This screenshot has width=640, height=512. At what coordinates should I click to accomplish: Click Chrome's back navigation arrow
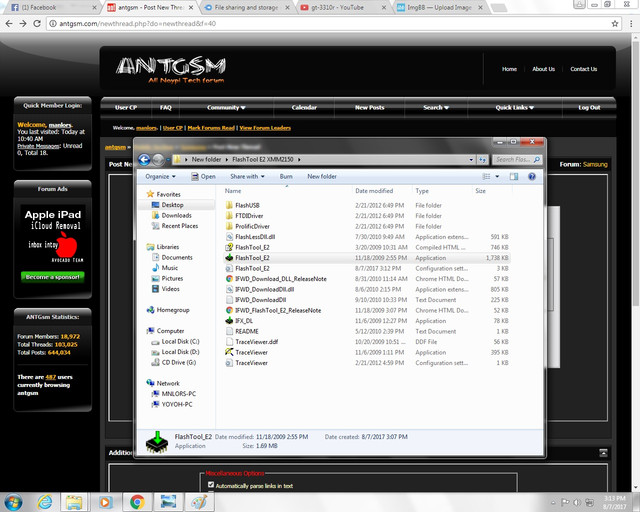point(9,24)
